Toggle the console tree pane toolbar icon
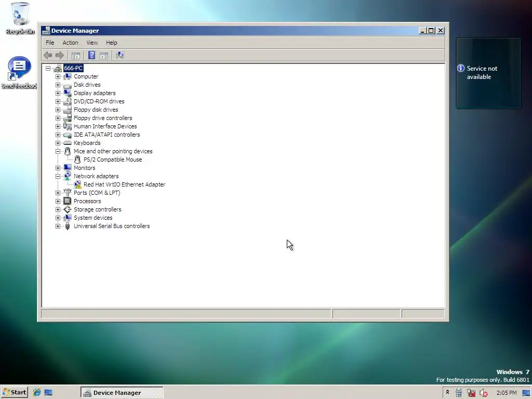The width and height of the screenshot is (532, 399). point(76,55)
